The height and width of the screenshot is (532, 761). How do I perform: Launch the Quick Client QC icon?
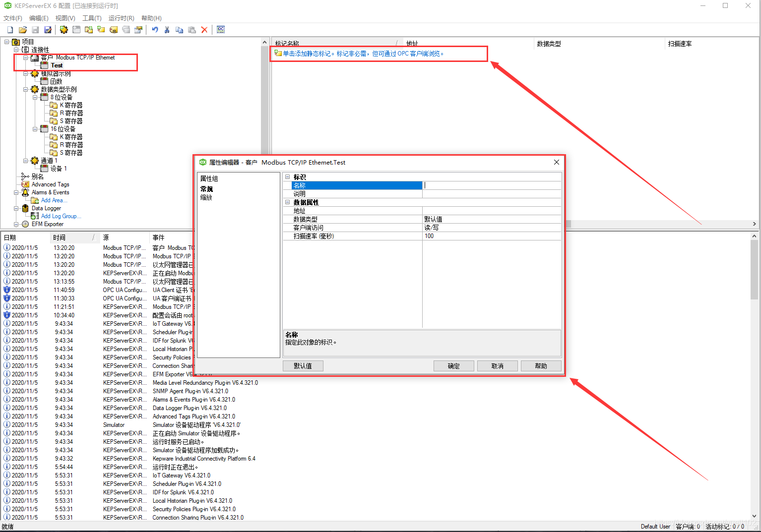click(x=221, y=30)
